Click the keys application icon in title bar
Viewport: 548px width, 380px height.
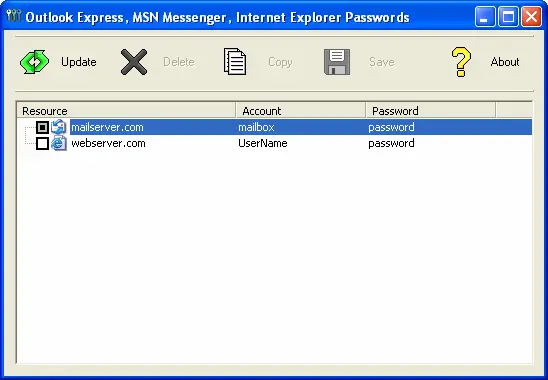coord(14,16)
